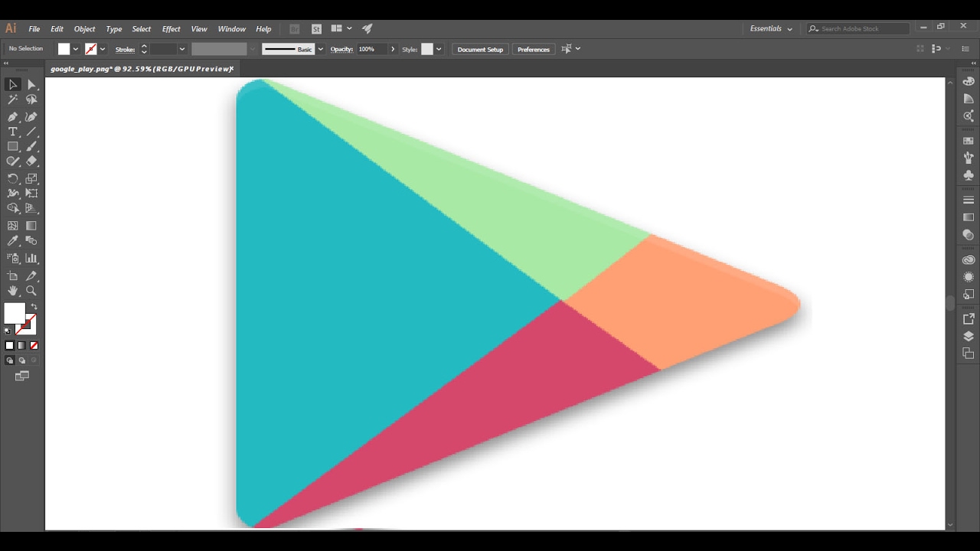The width and height of the screenshot is (980, 551).
Task: Select the Magic Wand tool
Action: [13, 99]
